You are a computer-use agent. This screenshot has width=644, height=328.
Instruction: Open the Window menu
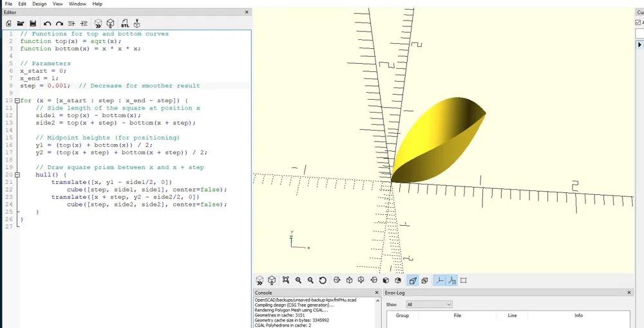pos(77,4)
